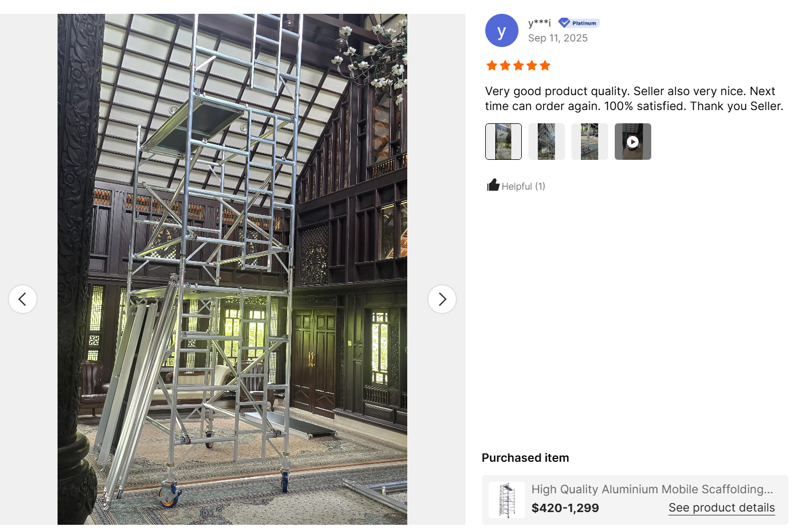
Task: Click the thumbs-up Helpful icon
Action: pos(493,185)
